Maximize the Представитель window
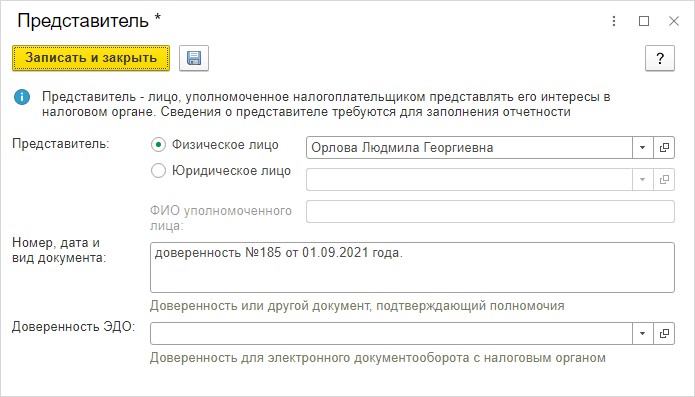 pos(644,21)
